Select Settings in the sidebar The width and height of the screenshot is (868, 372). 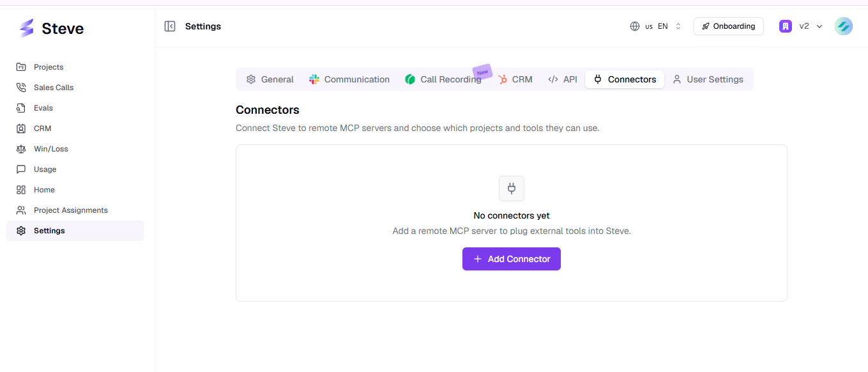[75, 231]
